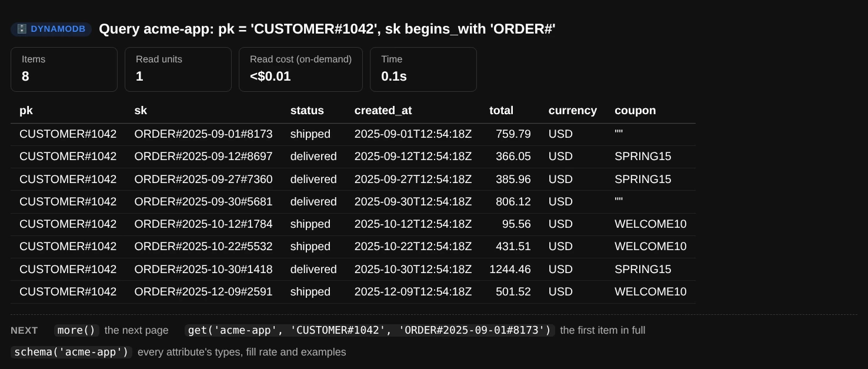This screenshot has width=868, height=369.
Task: Click created_at 2025-09-01T12:54:18Z
Action: tap(413, 134)
